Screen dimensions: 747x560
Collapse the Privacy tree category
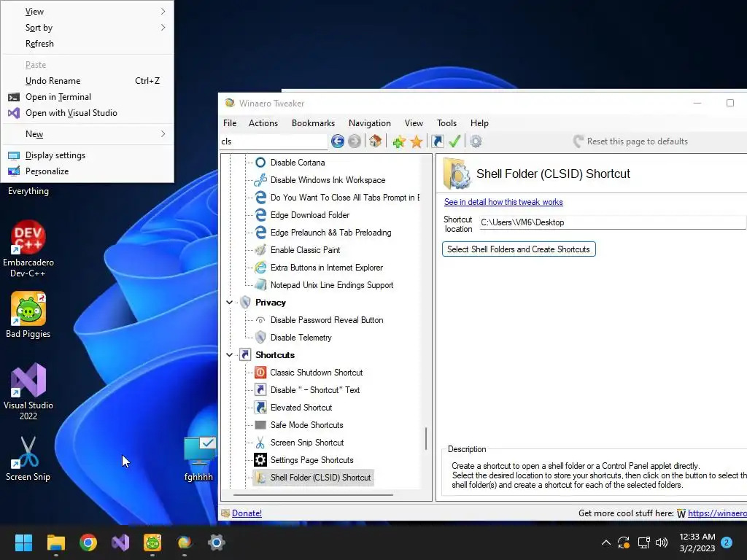(x=229, y=303)
